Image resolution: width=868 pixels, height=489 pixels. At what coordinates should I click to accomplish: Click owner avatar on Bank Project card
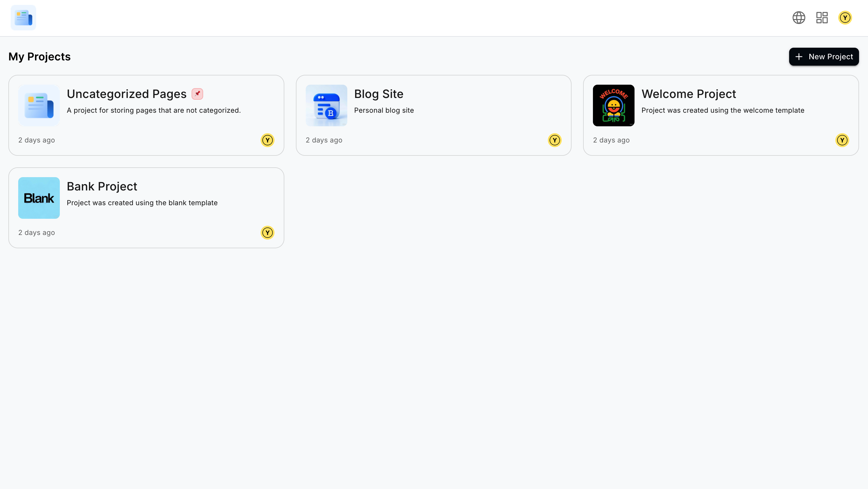pos(267,233)
